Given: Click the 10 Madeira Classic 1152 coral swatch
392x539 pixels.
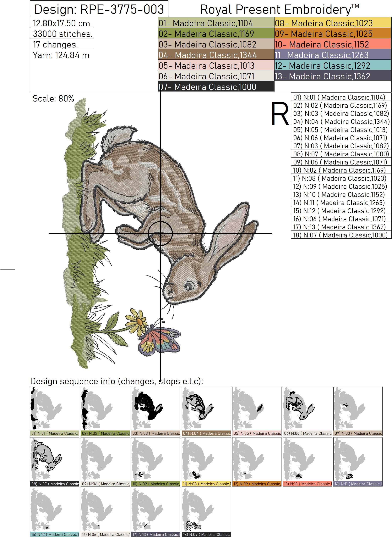Looking at the screenshot, I should [332, 44].
